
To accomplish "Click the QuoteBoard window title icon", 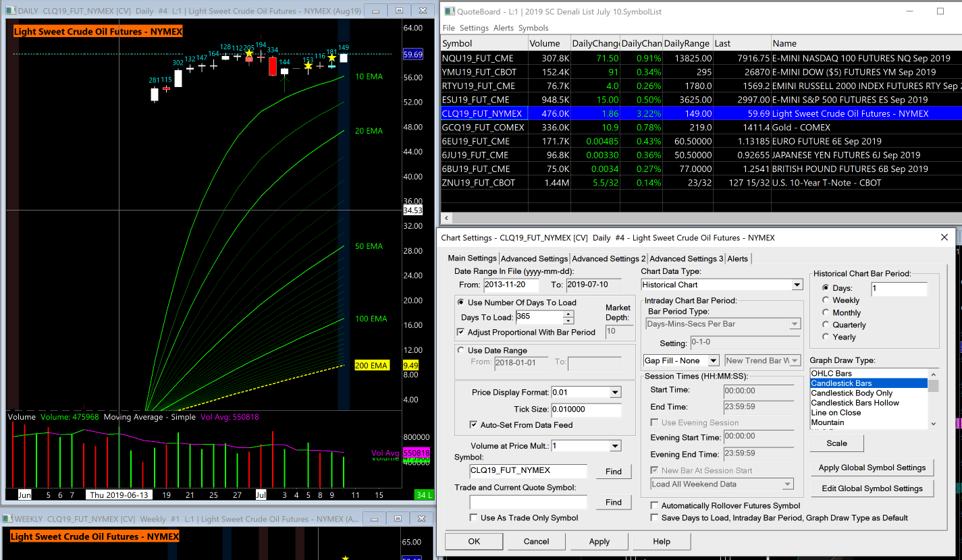I will [448, 11].
